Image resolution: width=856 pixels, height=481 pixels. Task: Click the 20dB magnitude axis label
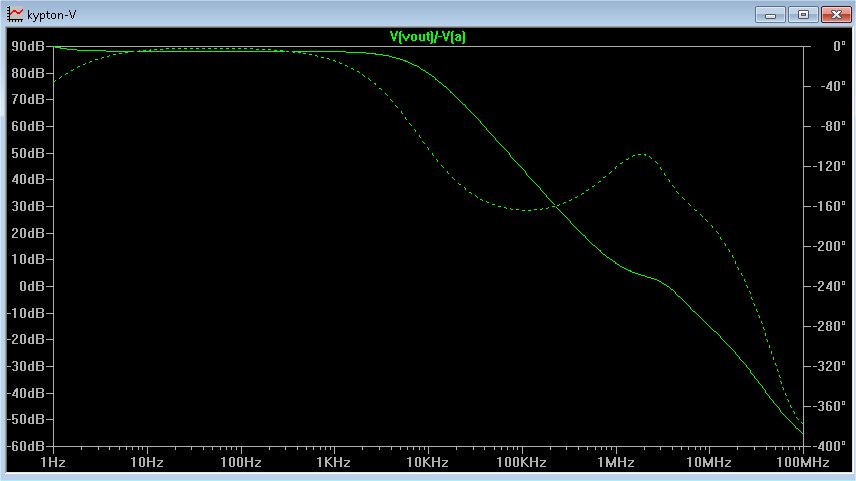click(x=28, y=233)
